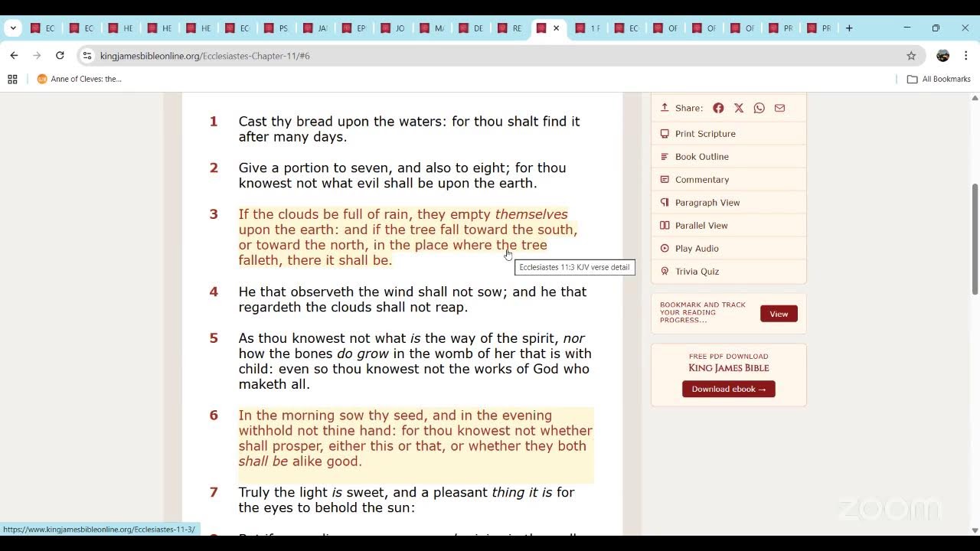Switch to the DE tab
This screenshot has height=551, width=980.
(472, 28)
